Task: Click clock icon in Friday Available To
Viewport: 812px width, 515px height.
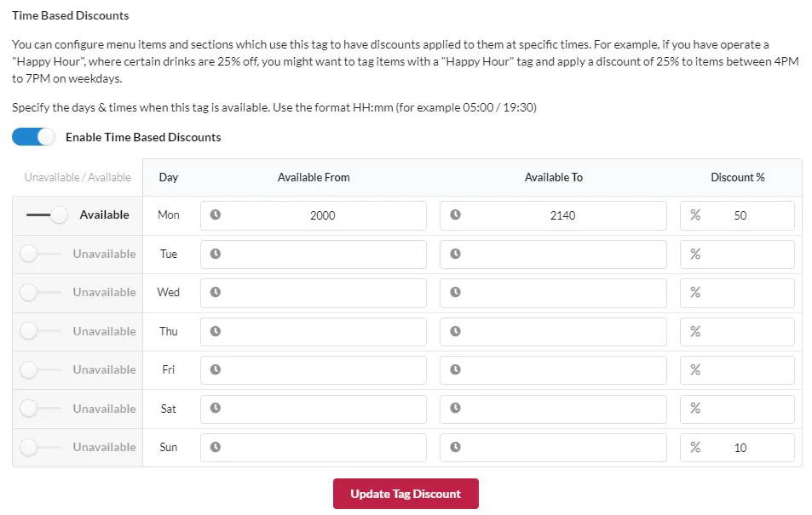Action: tap(455, 369)
